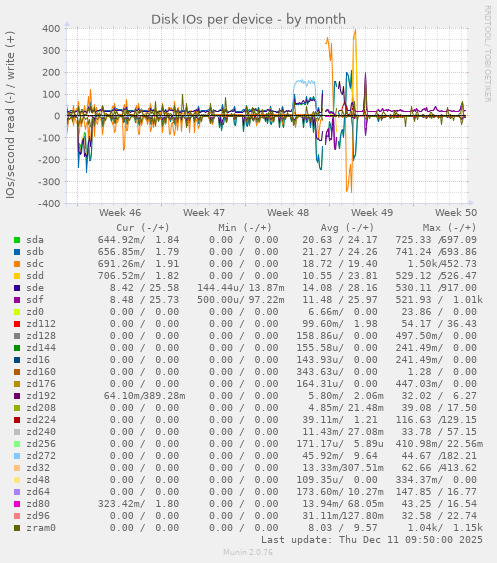Click the Munin 2.0.76 version footer

pyautogui.click(x=248, y=552)
